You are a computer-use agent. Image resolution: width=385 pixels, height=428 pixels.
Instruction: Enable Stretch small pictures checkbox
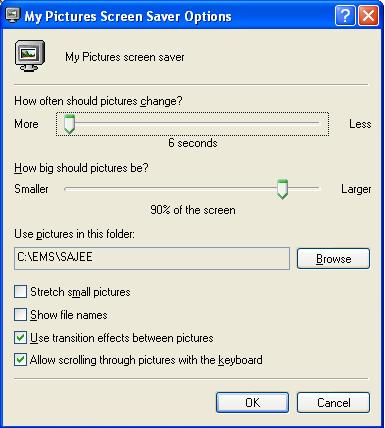click(20, 292)
